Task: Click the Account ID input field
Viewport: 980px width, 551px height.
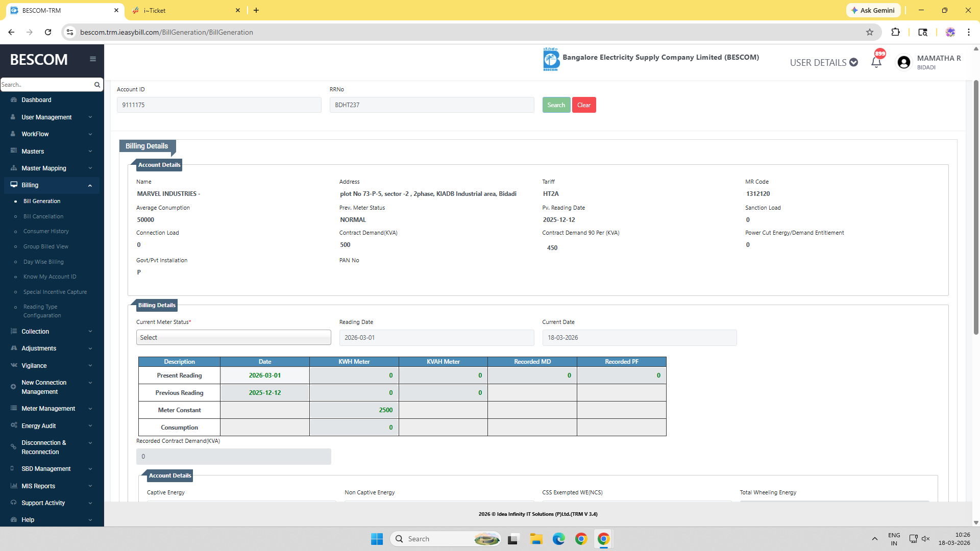Action: point(219,105)
